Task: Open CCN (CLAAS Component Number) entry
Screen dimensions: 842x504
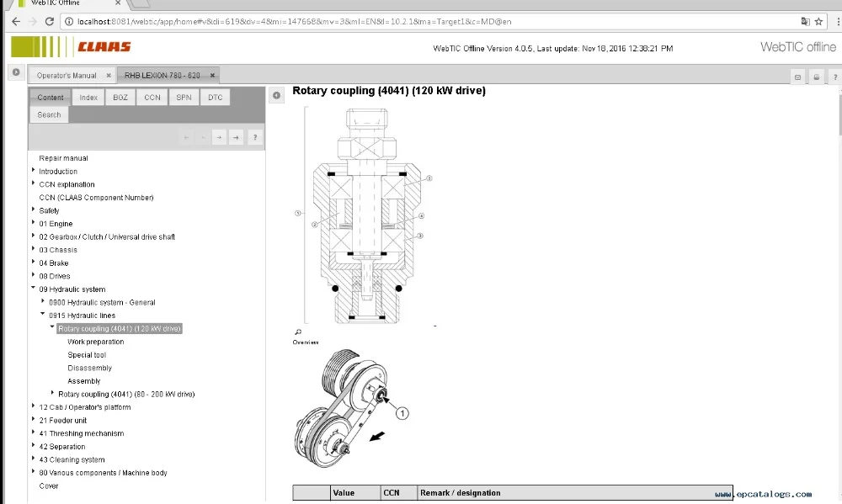Action: [96, 198]
